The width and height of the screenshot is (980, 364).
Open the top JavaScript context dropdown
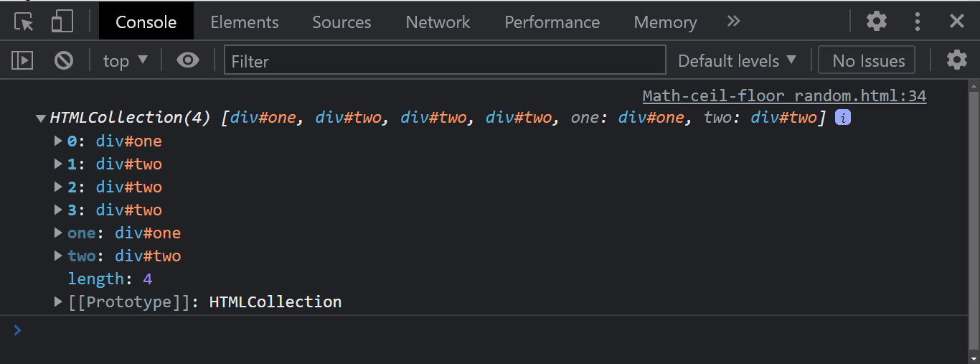[126, 61]
